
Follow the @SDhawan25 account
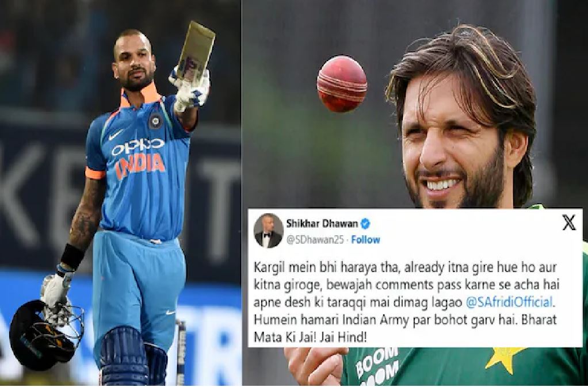click(x=365, y=240)
